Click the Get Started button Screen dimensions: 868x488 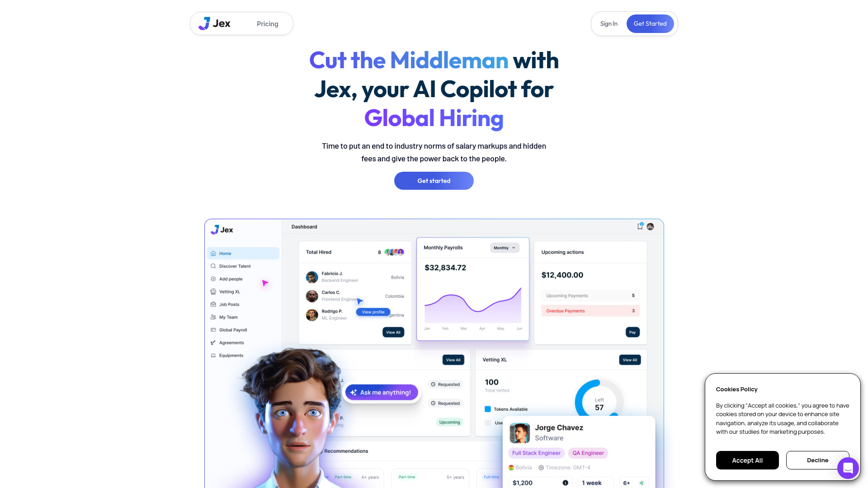[x=650, y=23]
